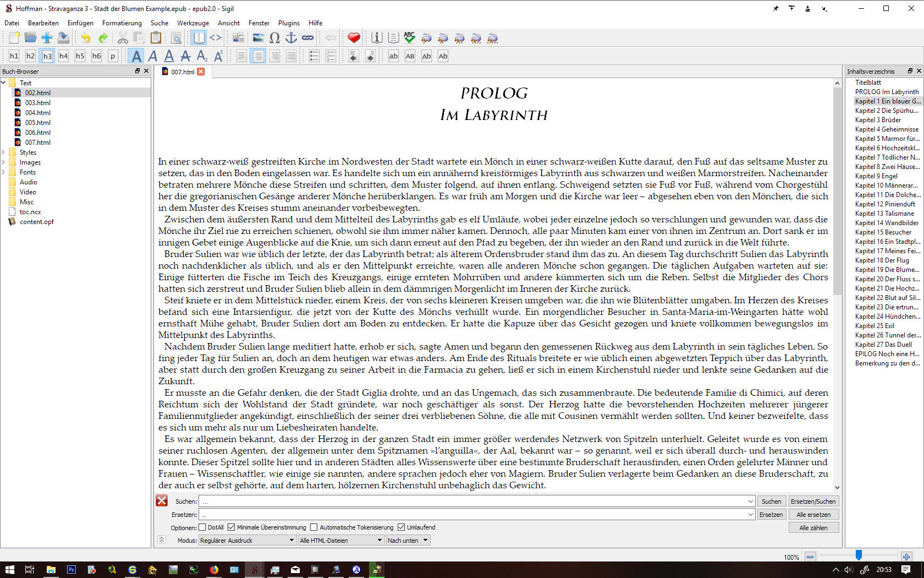
Task: Switch to Code View using angle brackets icon
Action: point(216,38)
